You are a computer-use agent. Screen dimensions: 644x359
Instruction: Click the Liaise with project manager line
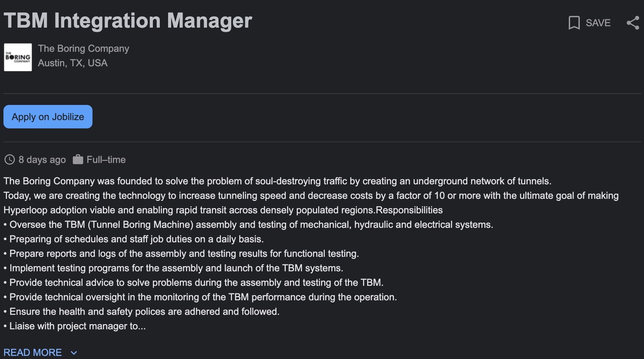pos(75,326)
